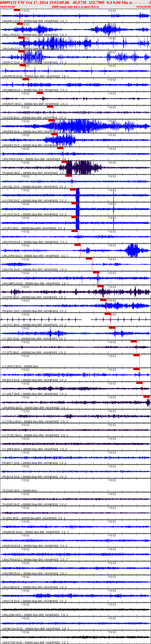Image resolution: width=151 pixels, height=644 pixels.
Task: Click the start time label 15:51:45.00
Action: click(x=8, y=7)
